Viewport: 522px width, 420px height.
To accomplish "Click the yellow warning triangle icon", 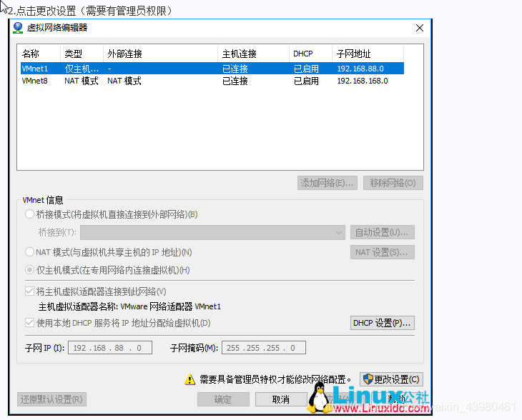I will click(189, 379).
